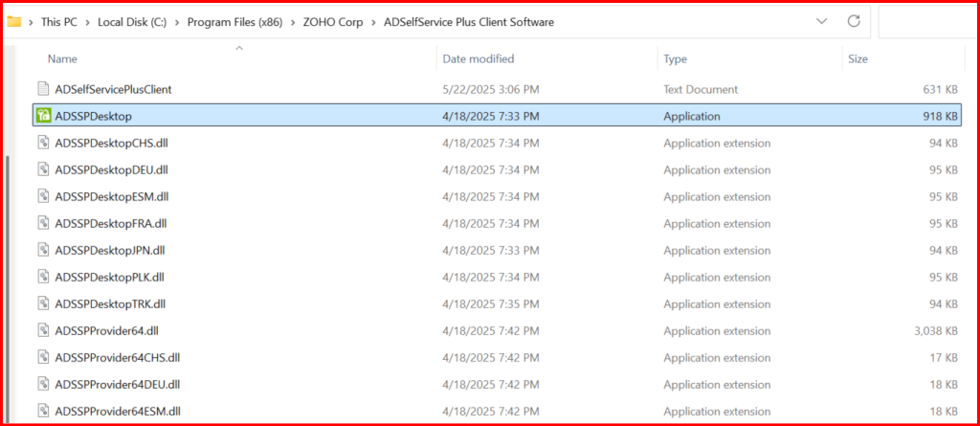Screen dimensions: 980x426
Task: Expand the chevron after This PC
Action: point(88,21)
